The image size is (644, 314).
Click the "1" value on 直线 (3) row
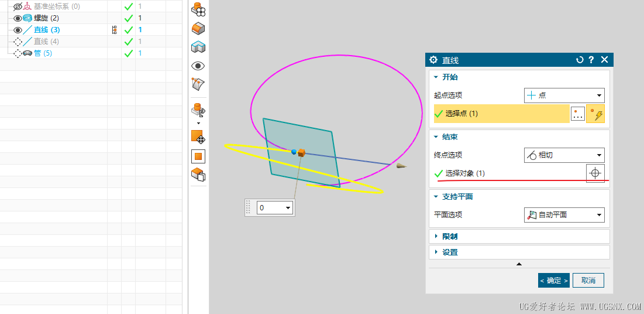coord(140,30)
